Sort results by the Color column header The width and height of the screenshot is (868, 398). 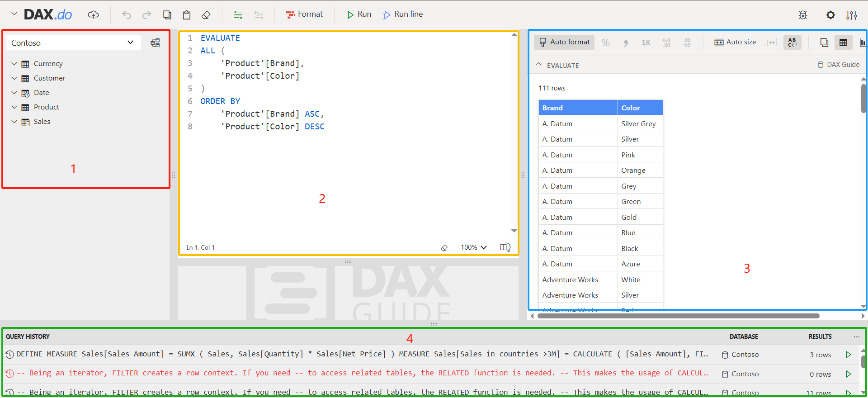[640, 108]
